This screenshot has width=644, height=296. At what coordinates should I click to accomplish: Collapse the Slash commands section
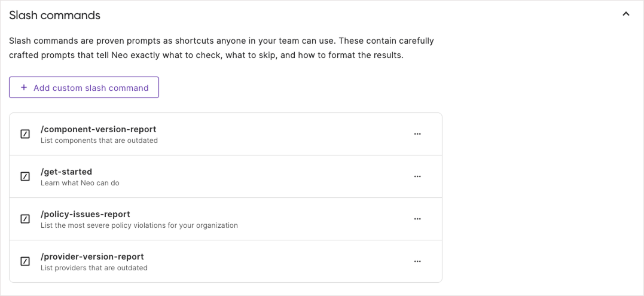pos(626,14)
